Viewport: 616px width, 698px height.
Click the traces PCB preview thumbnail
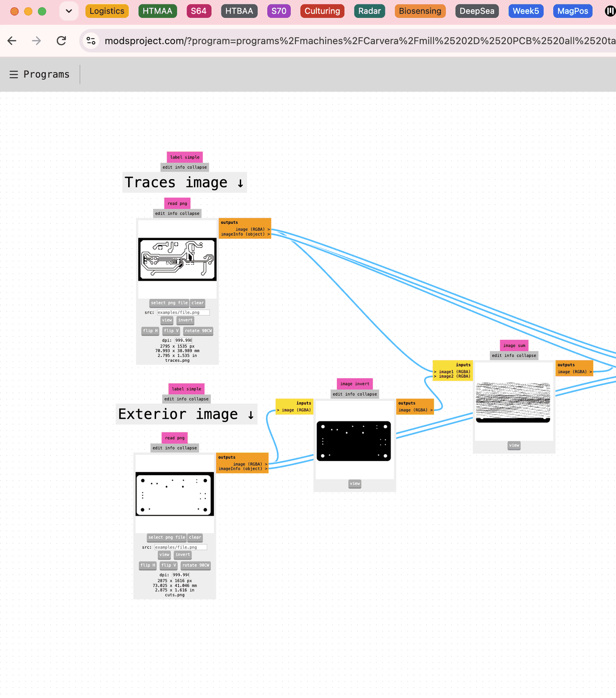(x=177, y=259)
